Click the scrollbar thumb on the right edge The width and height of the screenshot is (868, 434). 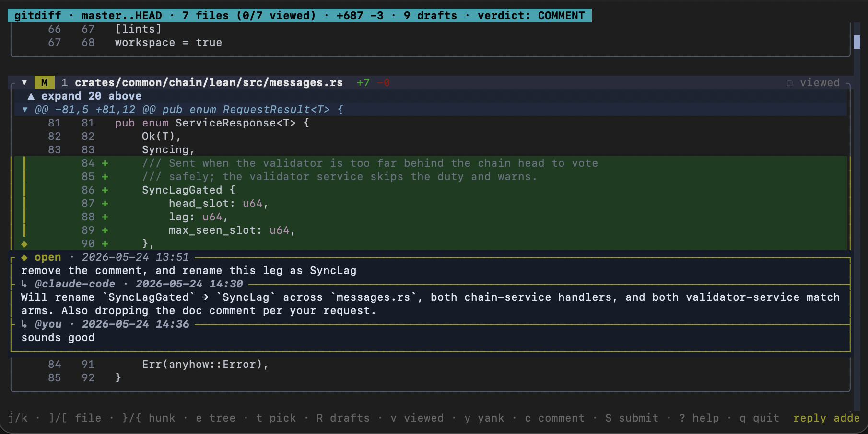point(857,42)
